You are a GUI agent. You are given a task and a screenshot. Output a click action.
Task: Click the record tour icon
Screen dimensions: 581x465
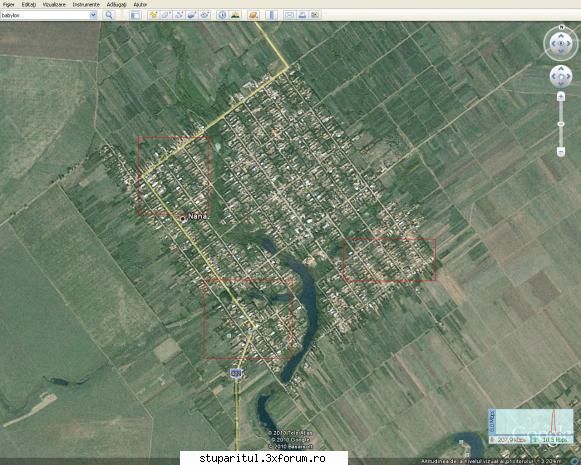click(x=205, y=15)
